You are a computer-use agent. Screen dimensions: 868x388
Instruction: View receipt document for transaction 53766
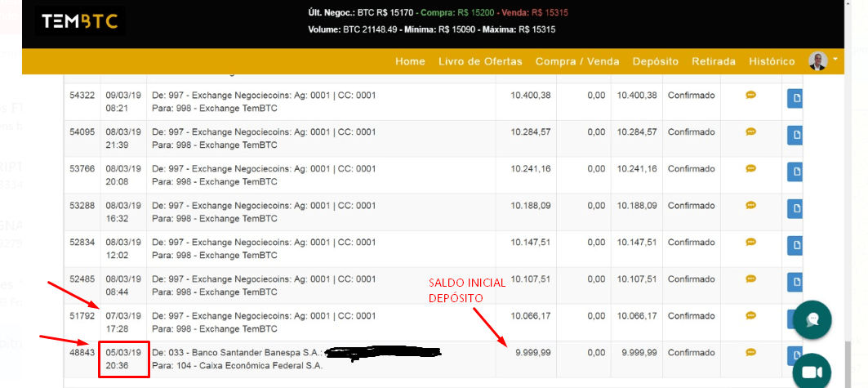pos(795,172)
